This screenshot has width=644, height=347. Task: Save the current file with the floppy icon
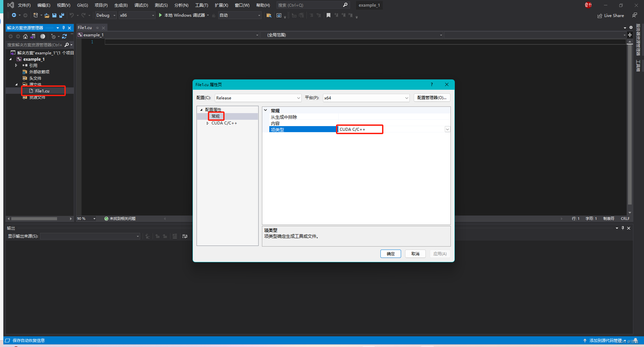[x=54, y=15]
